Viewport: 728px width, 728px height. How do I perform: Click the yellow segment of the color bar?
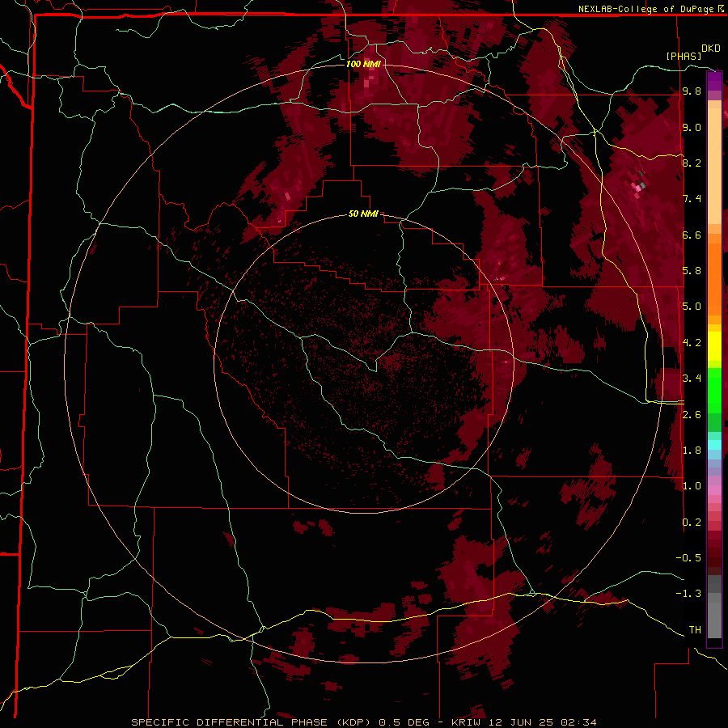(714, 346)
